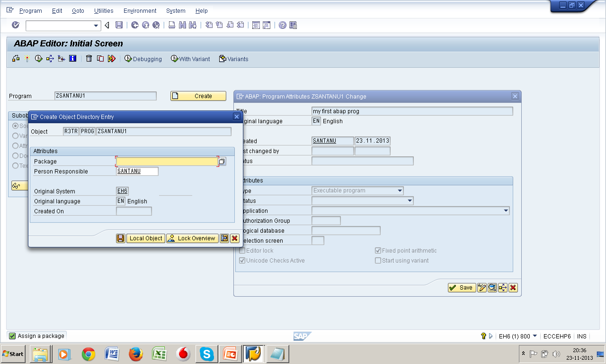Click the Delete trash can icon
Screen dimensions: 606x364
pos(89,59)
